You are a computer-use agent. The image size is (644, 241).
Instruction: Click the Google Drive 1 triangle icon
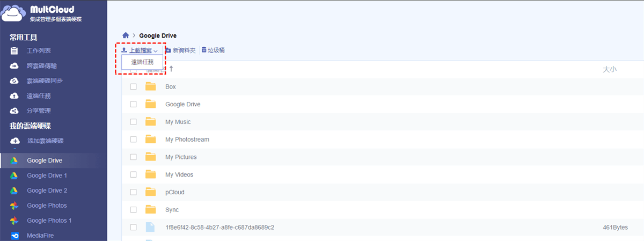point(14,176)
